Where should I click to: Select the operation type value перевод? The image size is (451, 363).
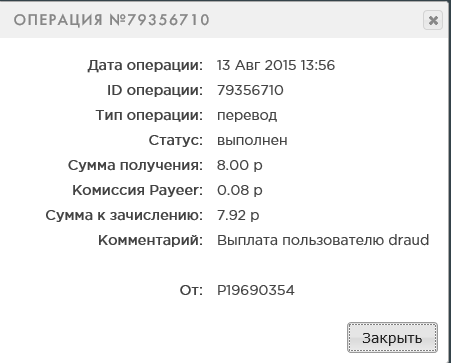pyautogui.click(x=247, y=115)
